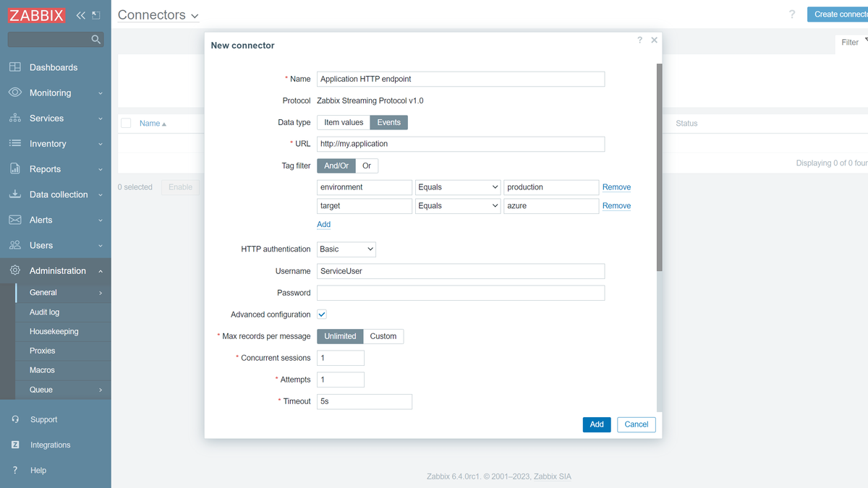Choose Or tag filter mode

pos(367,166)
